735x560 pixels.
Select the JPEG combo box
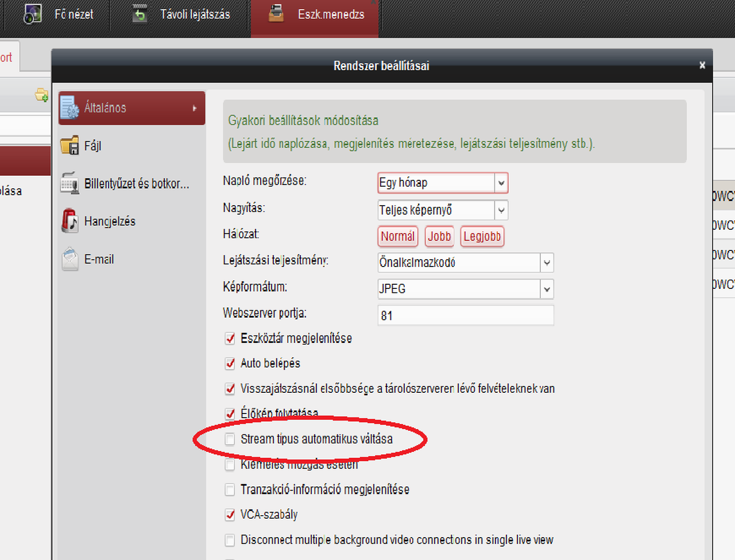tap(466, 289)
